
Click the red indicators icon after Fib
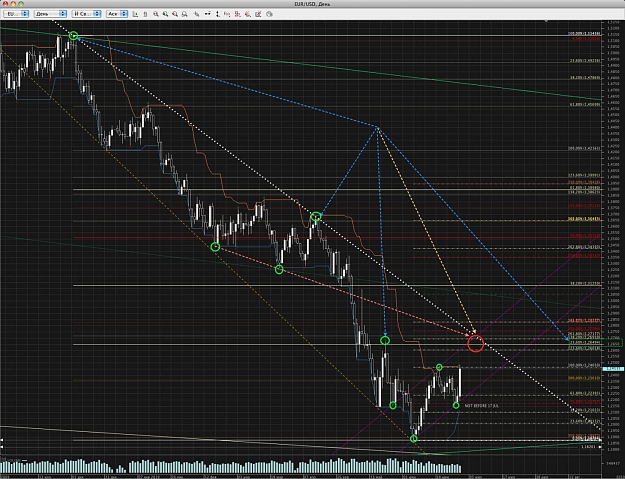pyautogui.click(x=238, y=14)
